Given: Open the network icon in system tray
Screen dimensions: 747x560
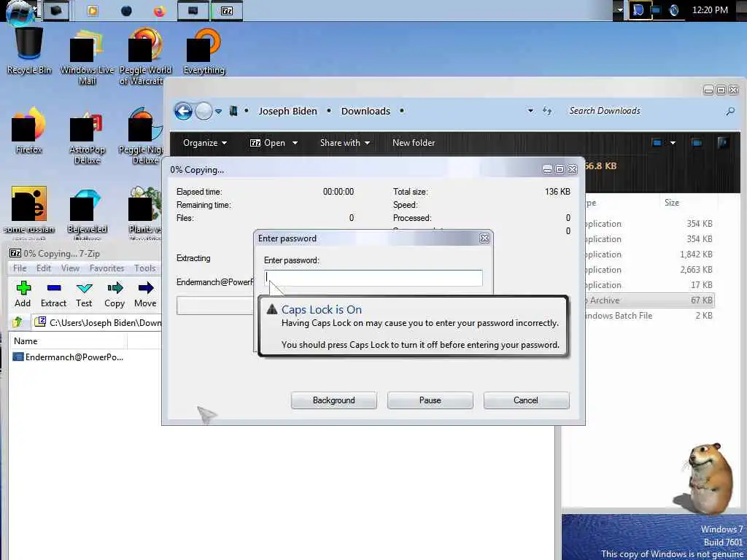Looking at the screenshot, I should (657, 10).
